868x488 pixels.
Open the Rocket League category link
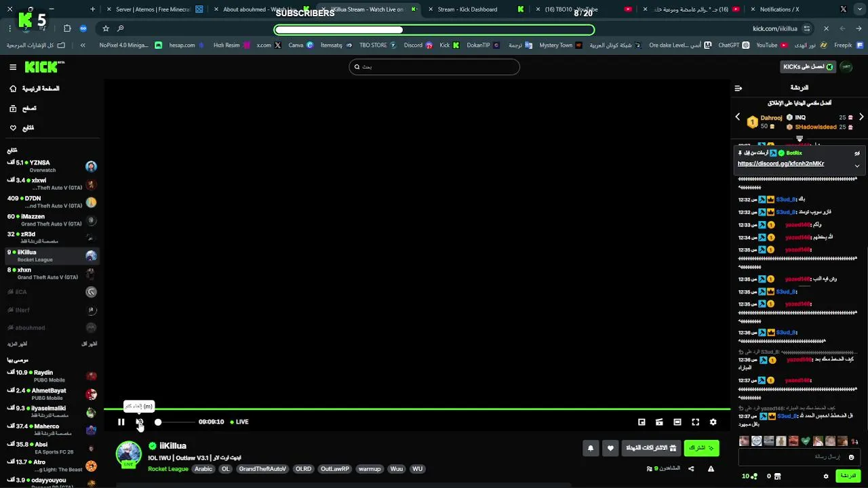168,469
